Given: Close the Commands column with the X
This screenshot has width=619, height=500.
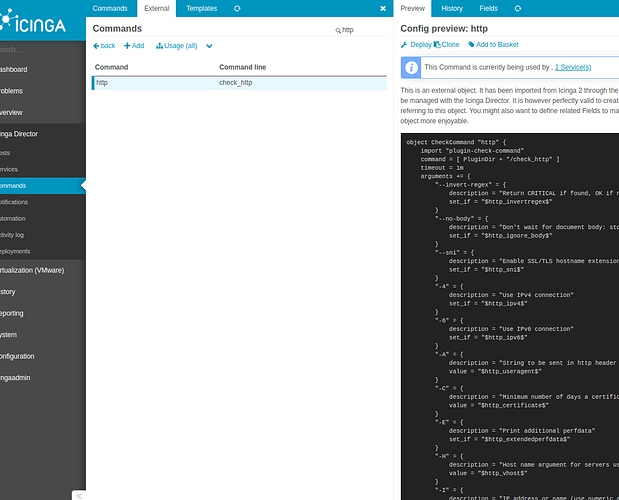Looking at the screenshot, I should pyautogui.click(x=383, y=8).
